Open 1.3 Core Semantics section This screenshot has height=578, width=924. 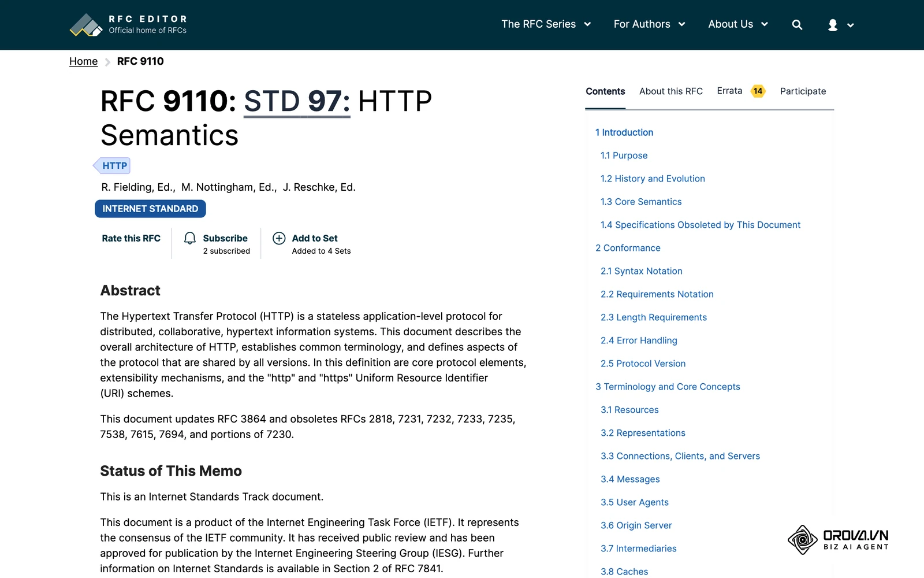(641, 202)
